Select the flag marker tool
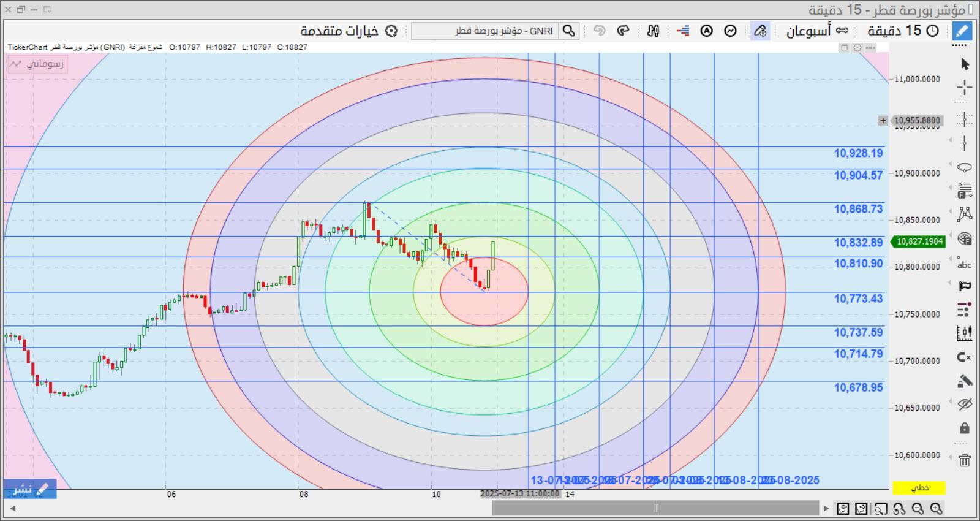The height and width of the screenshot is (521, 980). (965, 286)
